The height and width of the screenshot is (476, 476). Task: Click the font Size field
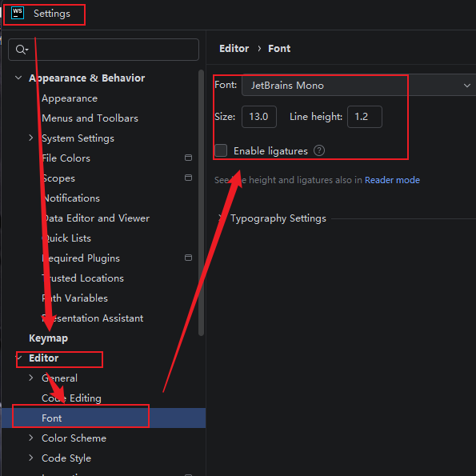click(x=259, y=117)
